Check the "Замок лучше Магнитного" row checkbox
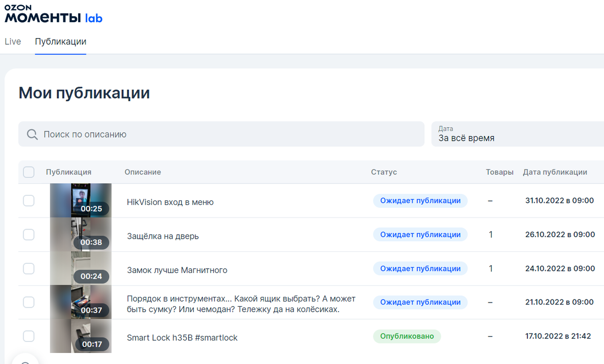 click(29, 268)
